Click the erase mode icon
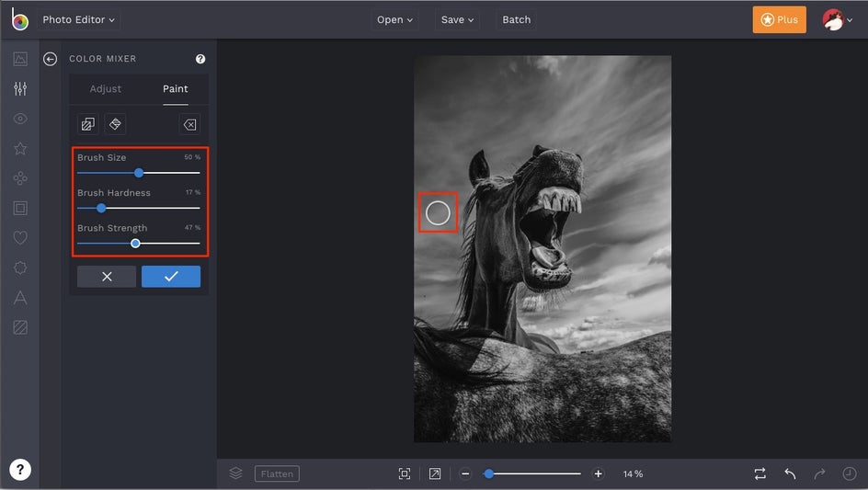Screen dimensions: 868x490 189,125
